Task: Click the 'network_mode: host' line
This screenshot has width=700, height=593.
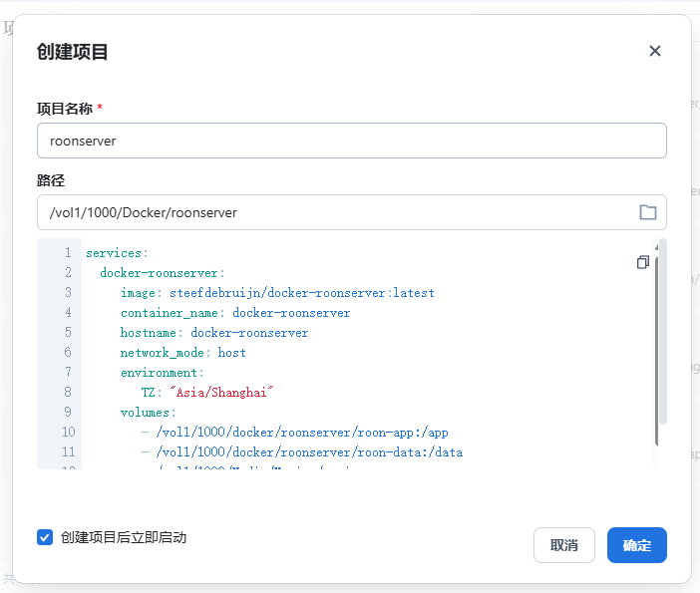Action: (x=183, y=353)
